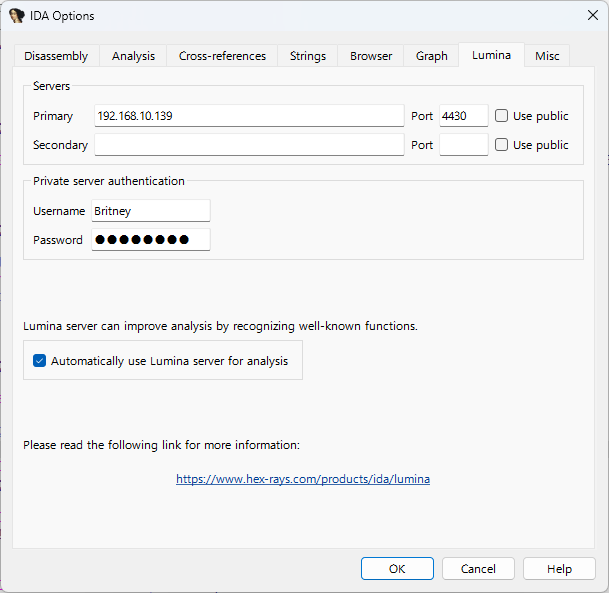Close the IDA Options dialog
Viewport: 609px width, 593px height.
[593, 16]
